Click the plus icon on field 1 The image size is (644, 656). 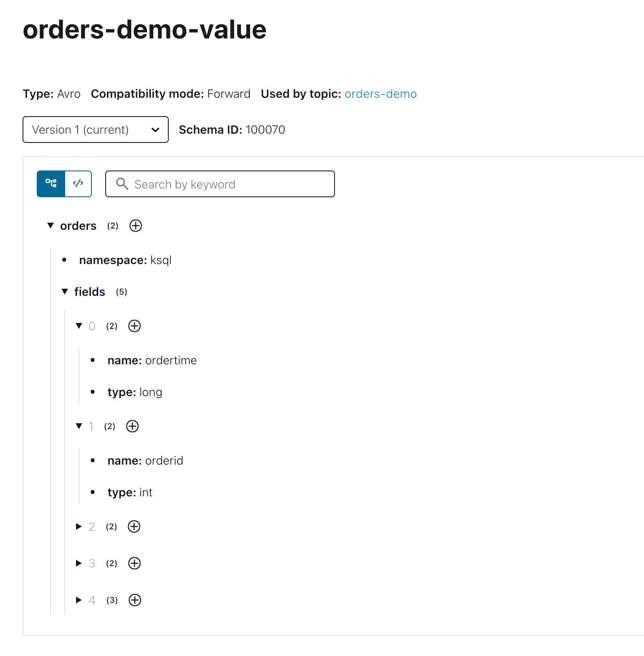pyautogui.click(x=132, y=426)
